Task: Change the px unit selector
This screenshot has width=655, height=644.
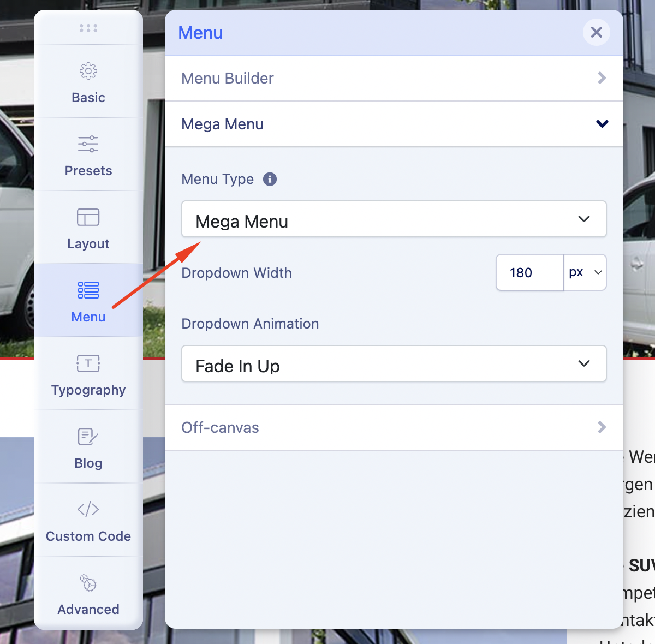Action: [x=585, y=272]
